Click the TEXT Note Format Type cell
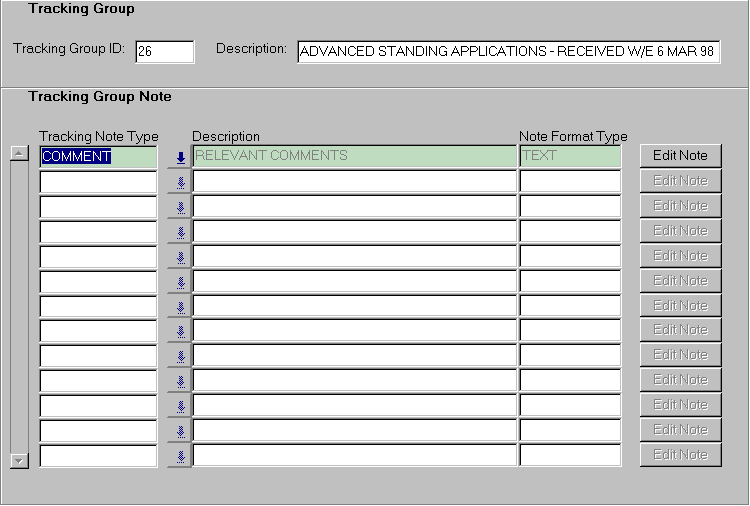This screenshot has height=506, width=750. pos(569,156)
